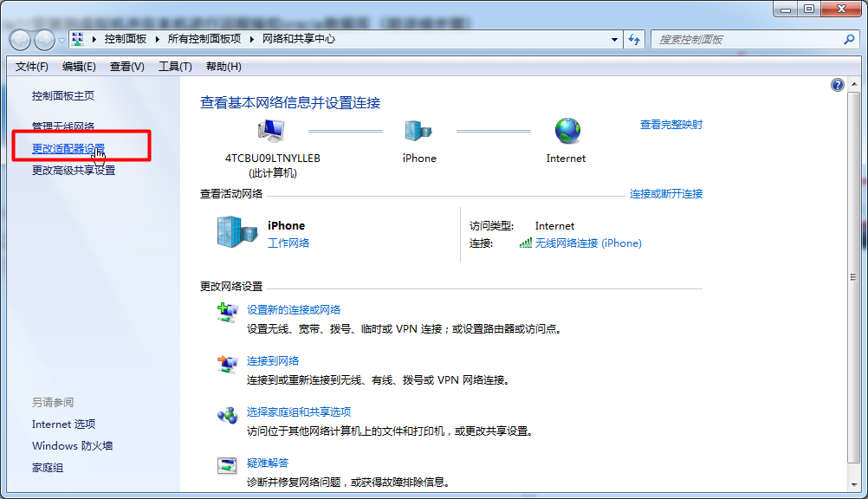This screenshot has width=868, height=499.
Task: Open address bar history dropdown arrow
Action: tap(614, 40)
